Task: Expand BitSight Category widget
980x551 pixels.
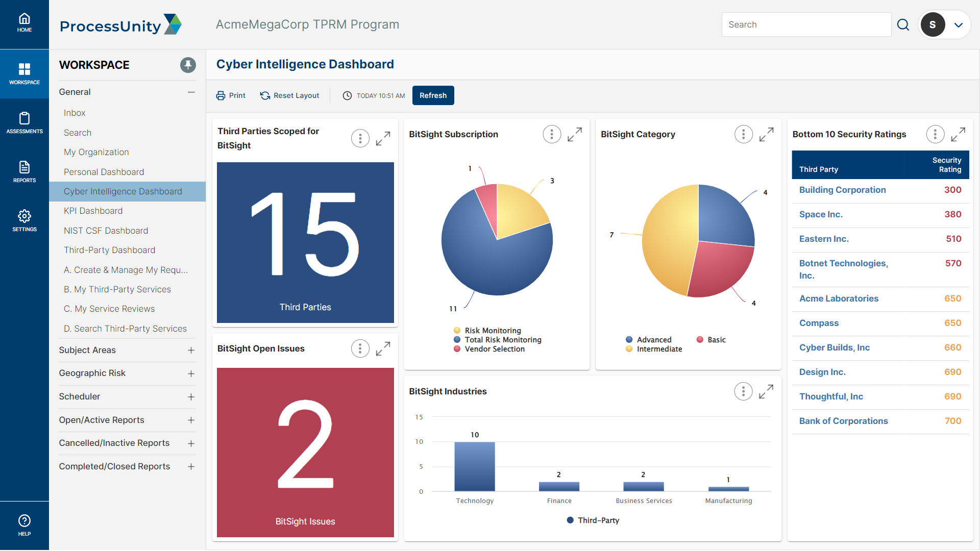Action: 766,134
